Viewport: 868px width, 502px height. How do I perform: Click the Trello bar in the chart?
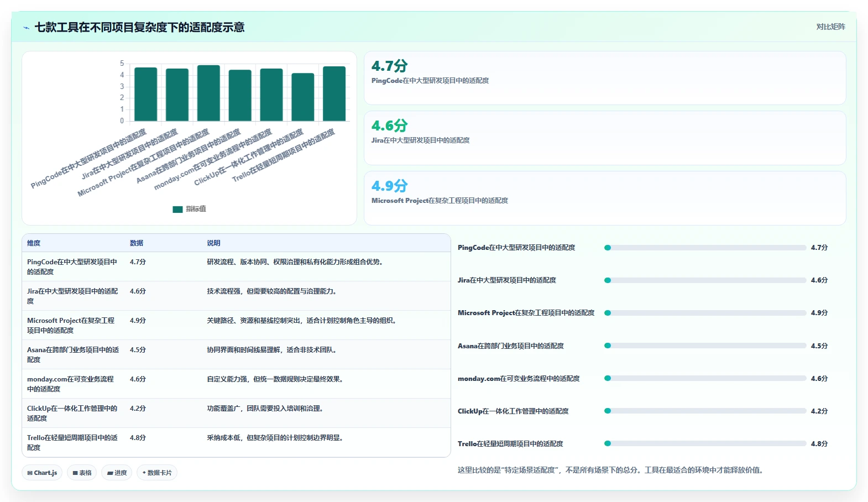(x=334, y=93)
